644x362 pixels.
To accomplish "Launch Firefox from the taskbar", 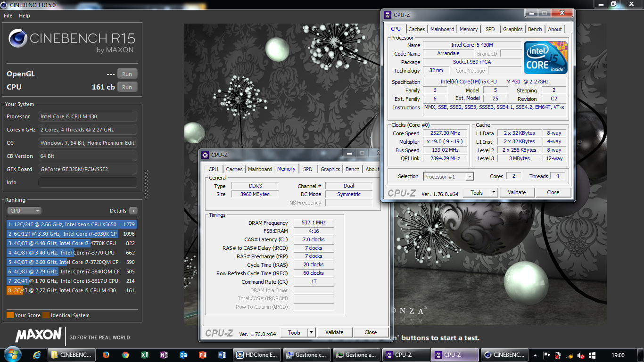I will coord(106,355).
